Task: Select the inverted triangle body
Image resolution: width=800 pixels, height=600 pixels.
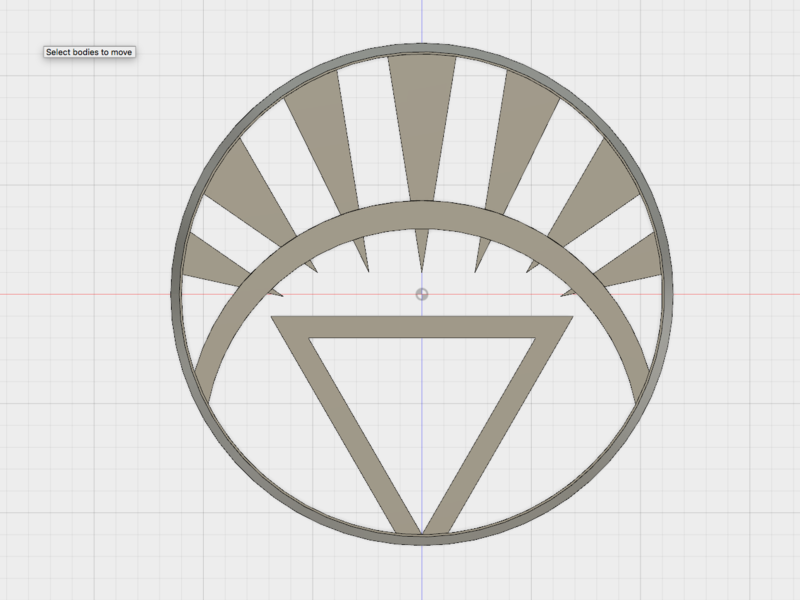Action: coord(420,325)
